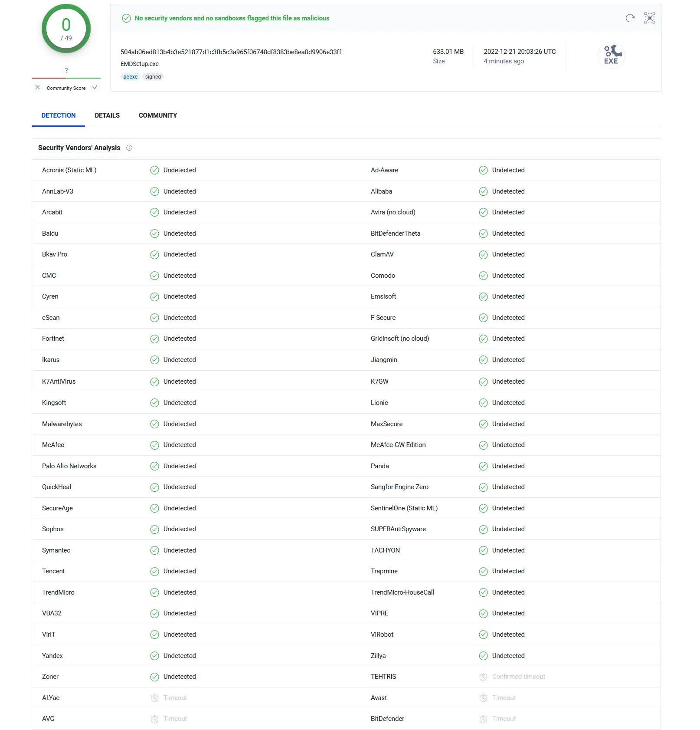Click the Avira (no cloud) vendor name
Image resolution: width=700 pixels, height=730 pixels.
point(393,212)
